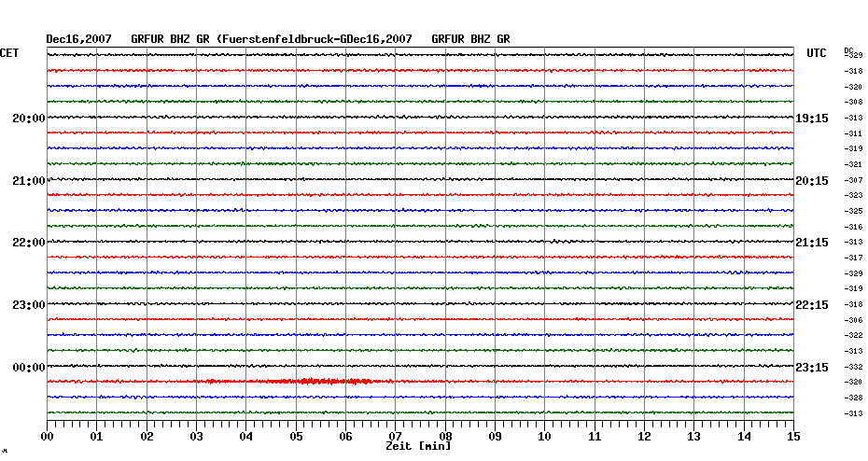Click minute tick label 08
868x461 pixels.
coord(445,437)
